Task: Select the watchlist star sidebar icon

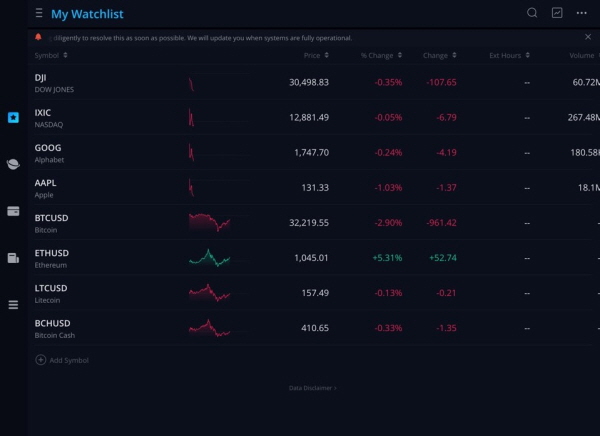Action: point(13,117)
